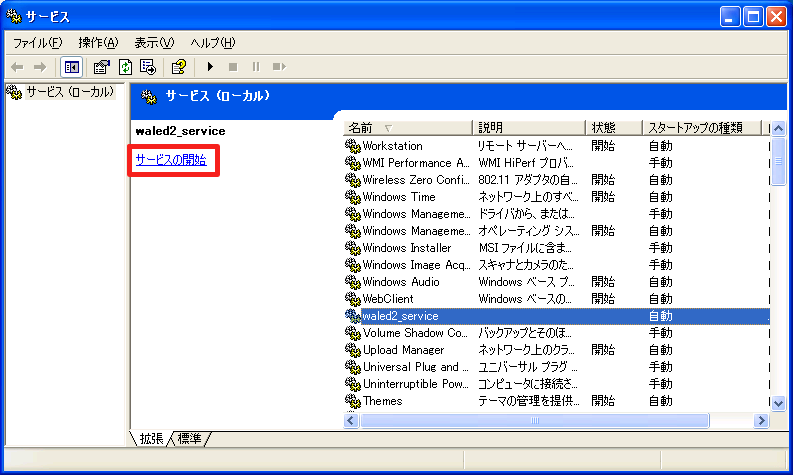Click gear icon of Wireless Zero Configuration row
The image size is (793, 475).
coord(353,180)
